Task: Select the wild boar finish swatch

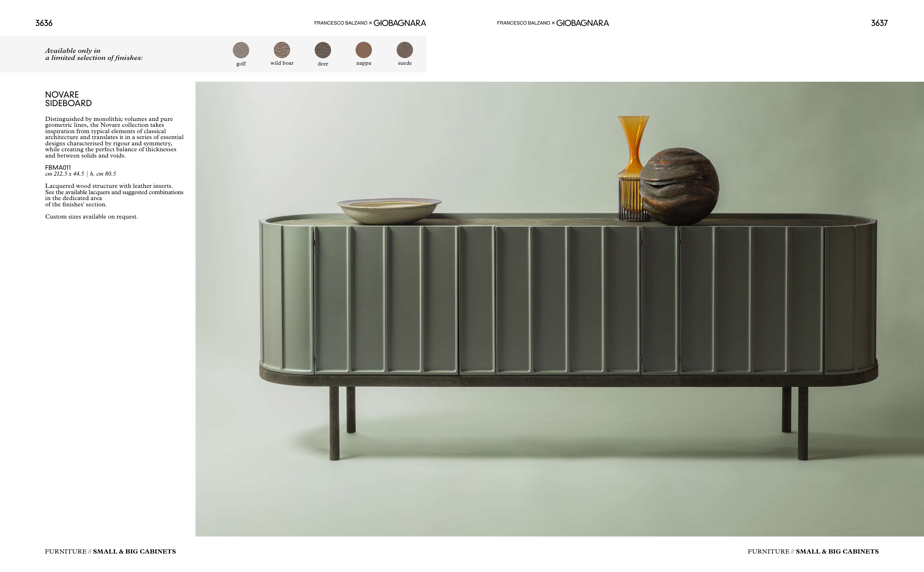Action: click(282, 50)
